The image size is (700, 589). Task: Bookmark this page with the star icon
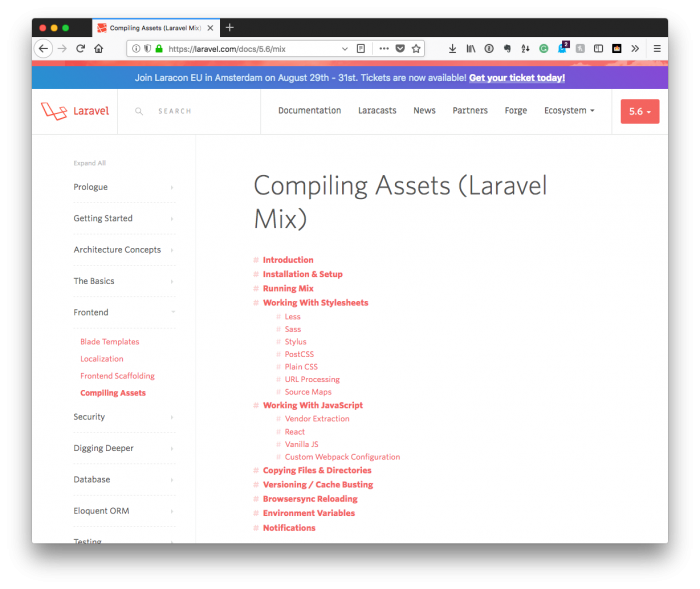pyautogui.click(x=416, y=49)
